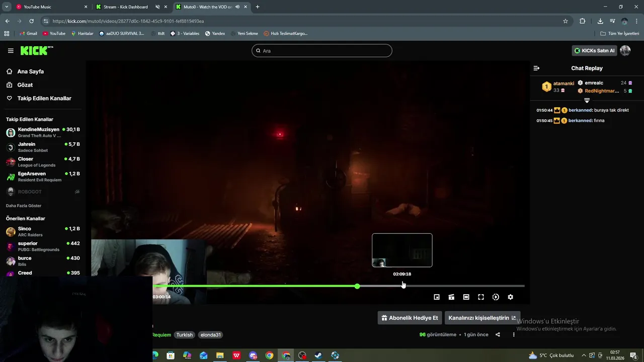644x362 pixels.
Task: Click atamanki top gifter entry
Action: point(558,86)
